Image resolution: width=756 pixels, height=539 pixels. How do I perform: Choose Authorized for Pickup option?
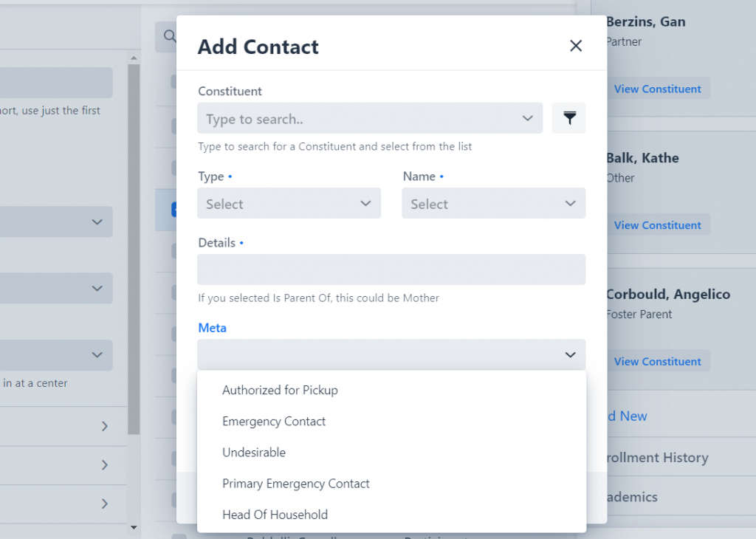[280, 390]
